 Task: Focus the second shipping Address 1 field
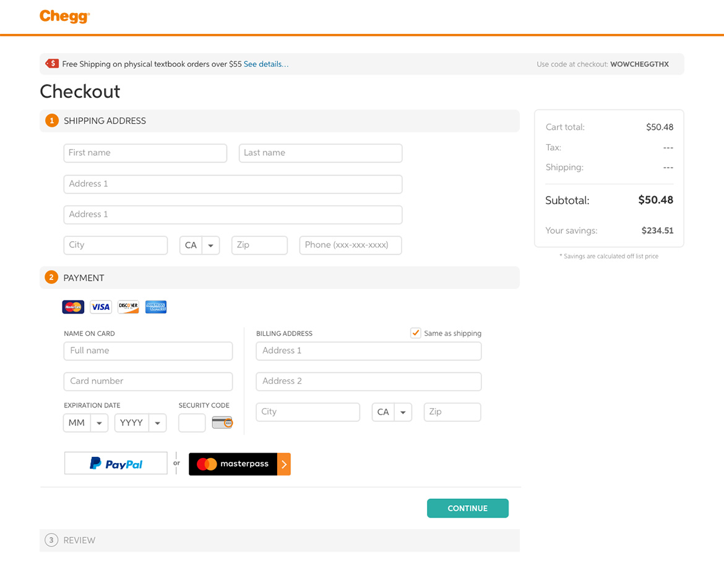pos(233,215)
